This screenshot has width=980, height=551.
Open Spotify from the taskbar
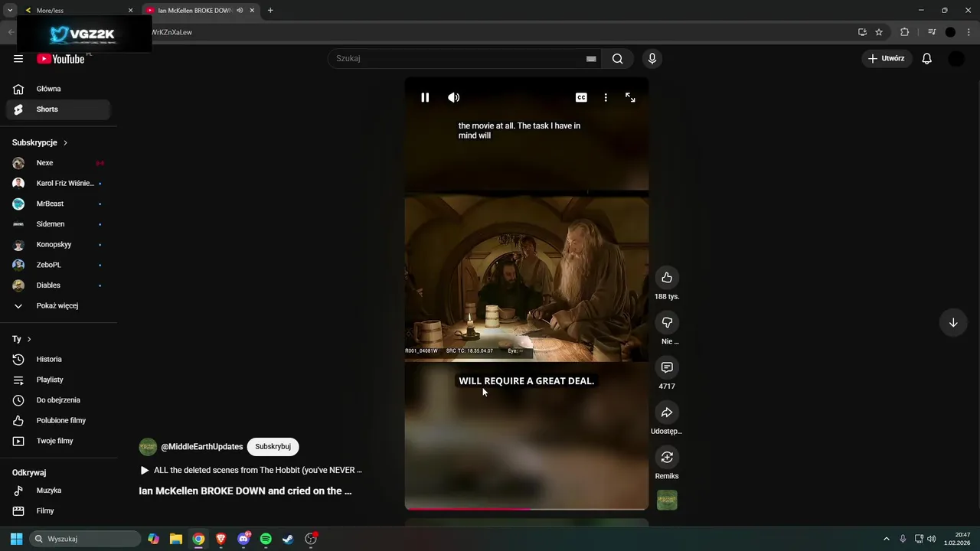pos(266,539)
